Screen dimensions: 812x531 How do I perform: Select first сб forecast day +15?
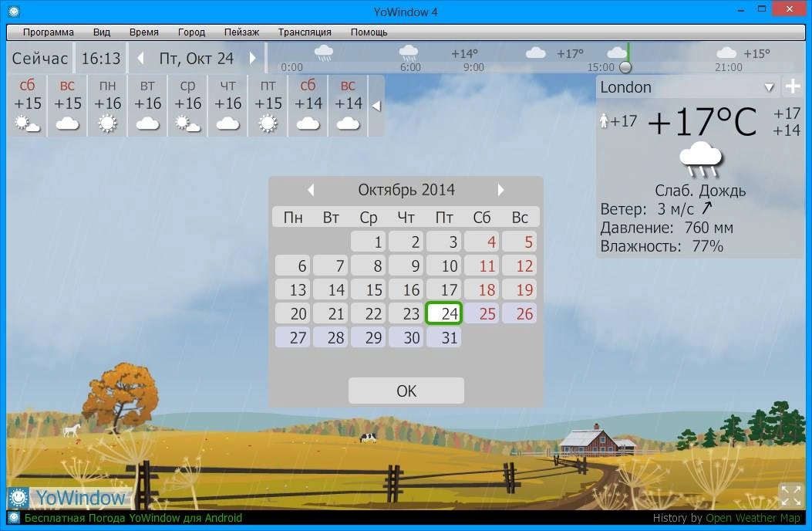coord(28,106)
